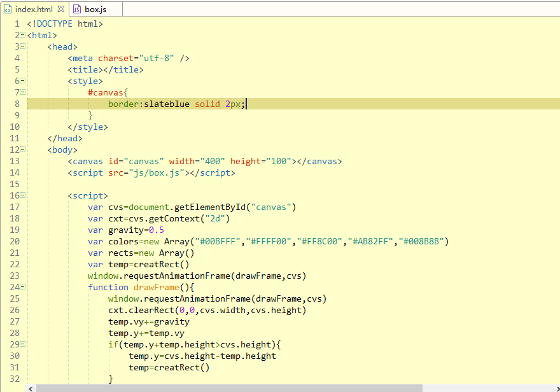Click the cxt.clearRect call on line 26
This screenshot has height=392, width=560.
tap(207, 311)
